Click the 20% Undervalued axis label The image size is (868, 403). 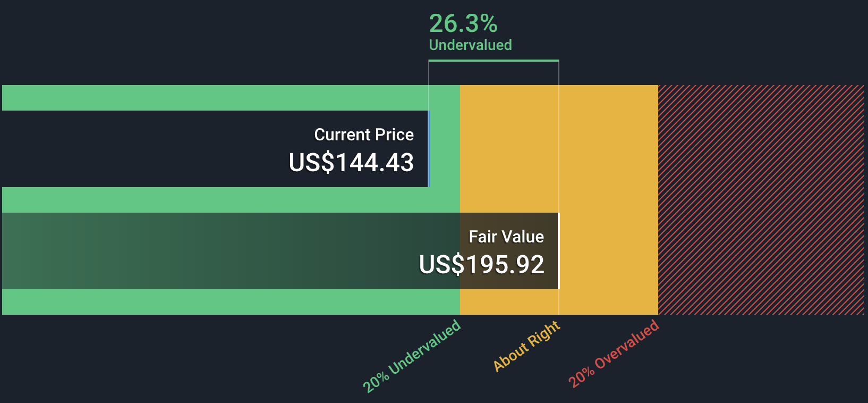click(412, 356)
